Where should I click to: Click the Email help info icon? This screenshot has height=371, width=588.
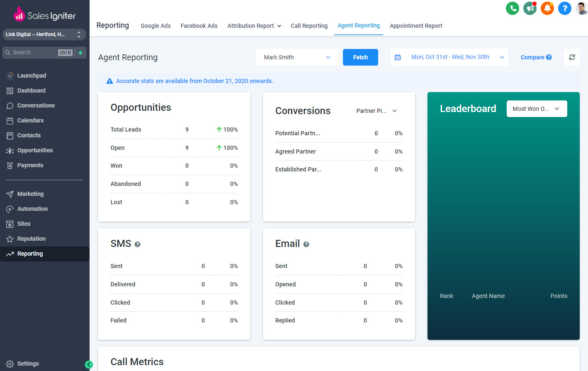coord(306,244)
